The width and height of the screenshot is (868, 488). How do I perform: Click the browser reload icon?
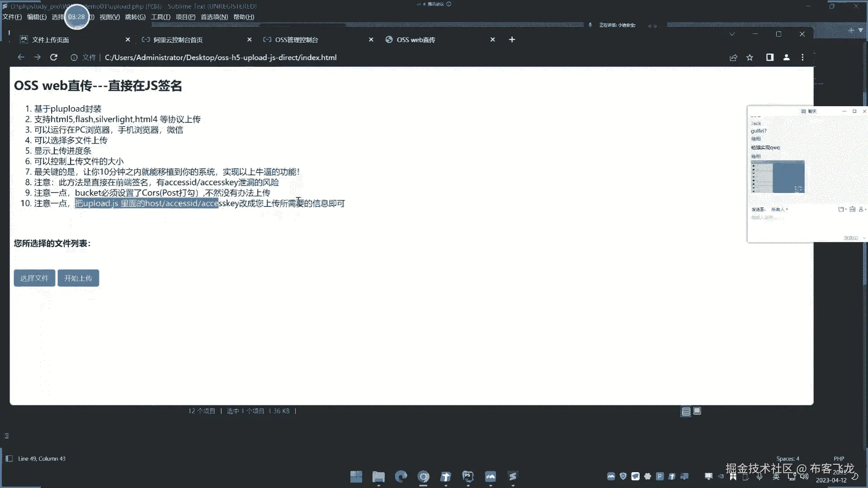tap(54, 57)
